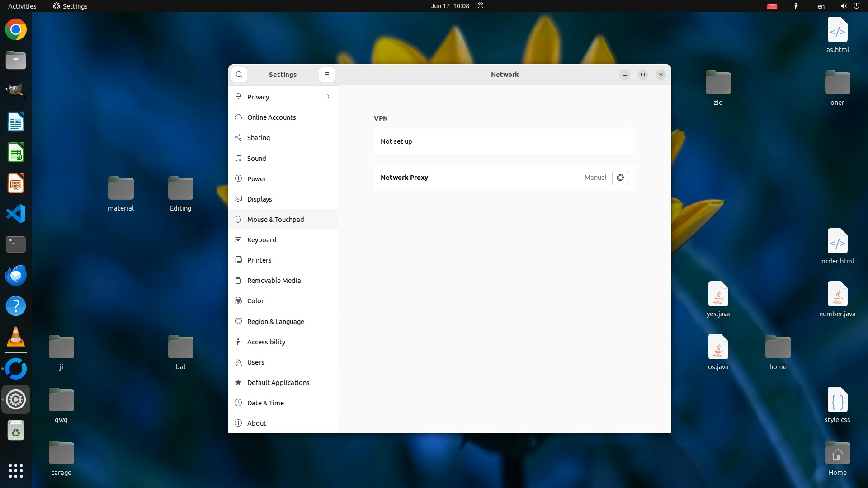Open Region & Language settings

tap(275, 322)
